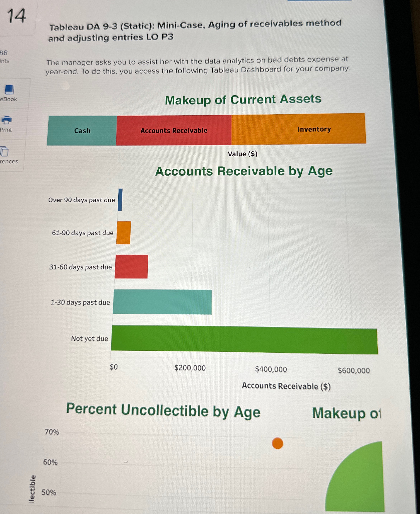
Task: Click the Print label in sidebar
Action: 6,130
